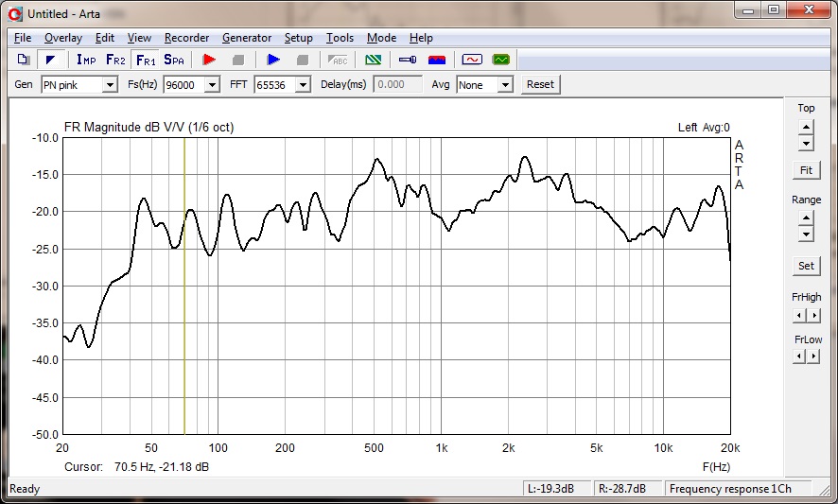
Task: Start recording with the red play icon
Action: 209,60
